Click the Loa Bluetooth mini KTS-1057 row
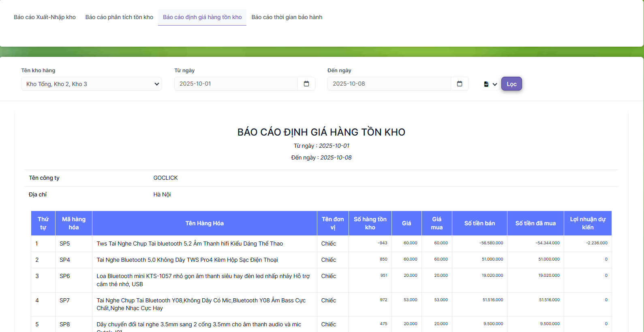 pos(203,280)
